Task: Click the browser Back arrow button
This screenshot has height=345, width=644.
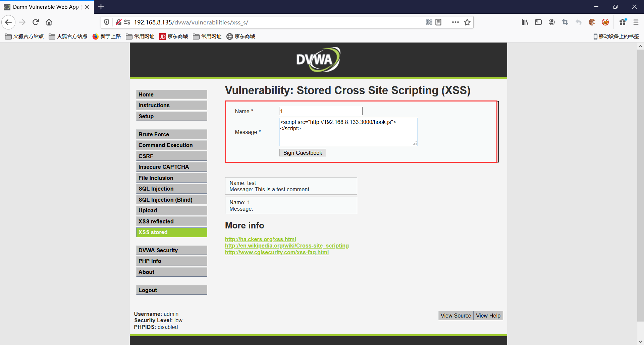Action: pyautogui.click(x=8, y=22)
